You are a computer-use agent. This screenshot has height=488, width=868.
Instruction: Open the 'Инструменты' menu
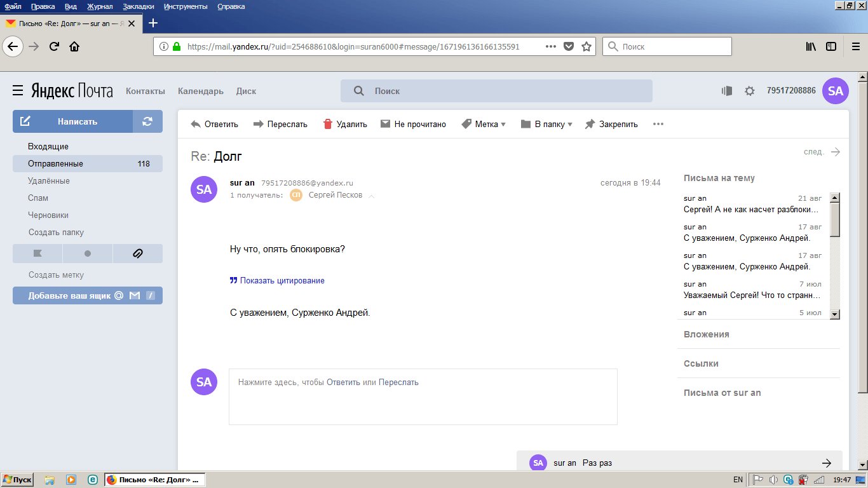point(186,6)
